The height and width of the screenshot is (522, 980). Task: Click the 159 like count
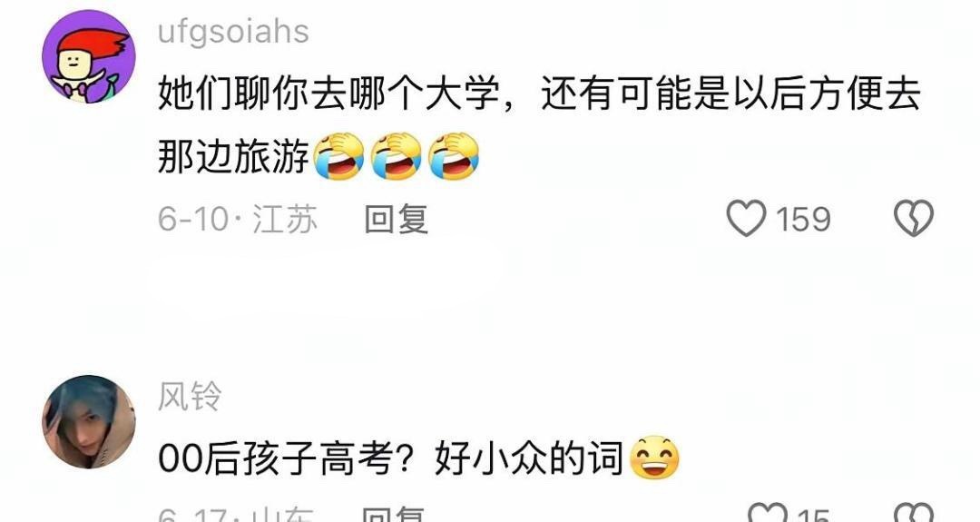click(803, 220)
